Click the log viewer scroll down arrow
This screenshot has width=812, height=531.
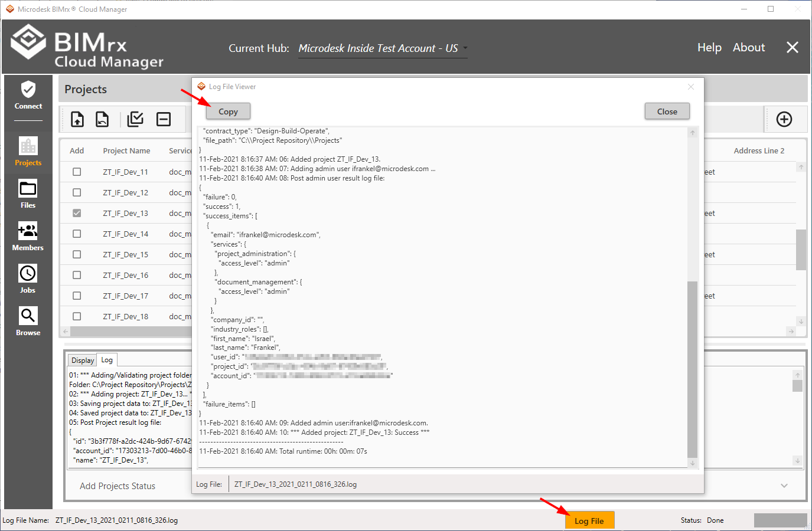coord(693,463)
